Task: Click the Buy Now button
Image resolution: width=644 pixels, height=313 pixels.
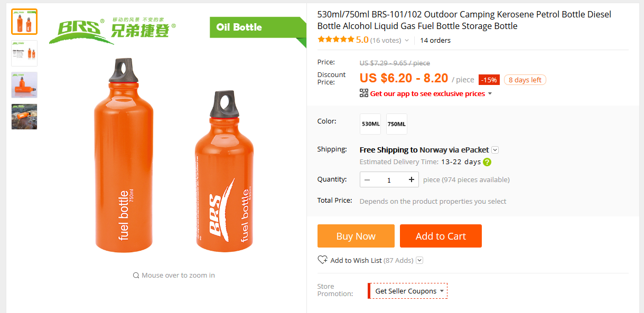Action: tap(356, 236)
